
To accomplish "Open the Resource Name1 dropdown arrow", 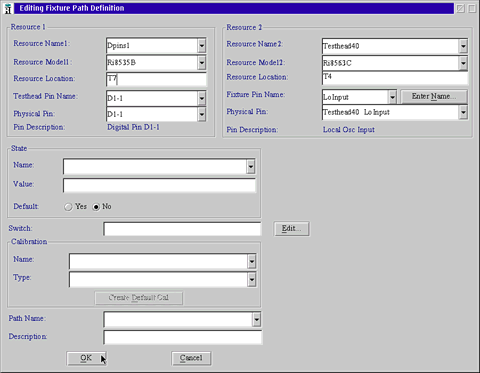I will pyautogui.click(x=201, y=46).
